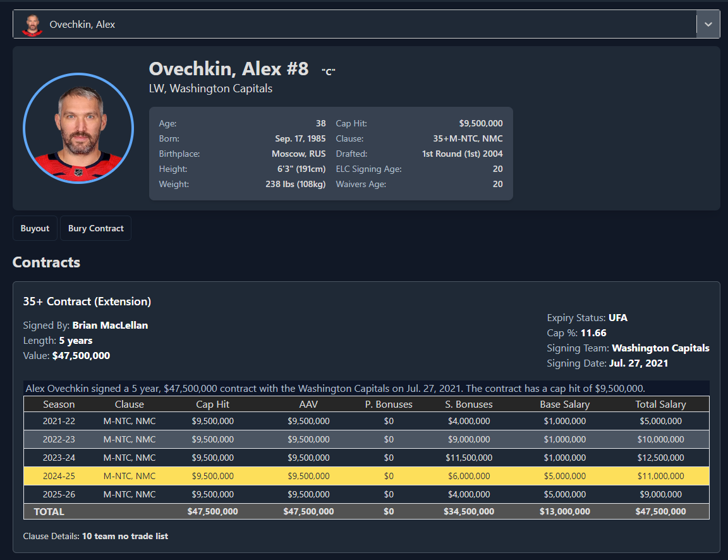
Task: Click 2021-22 signing bonus $4,000,000
Action: (x=469, y=421)
